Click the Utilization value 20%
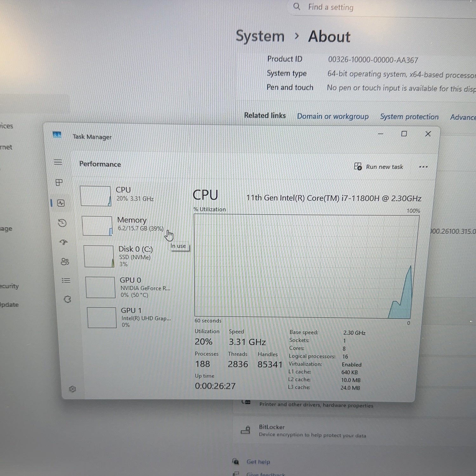 pos(203,341)
